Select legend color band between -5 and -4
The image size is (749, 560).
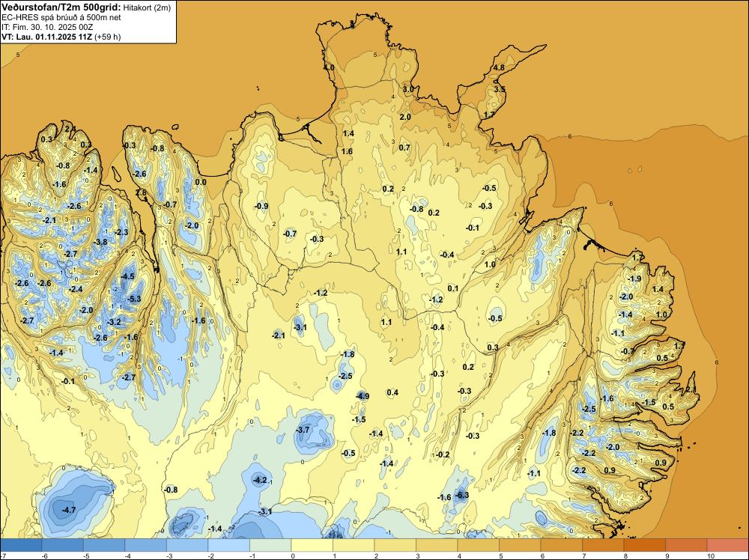pos(104,545)
